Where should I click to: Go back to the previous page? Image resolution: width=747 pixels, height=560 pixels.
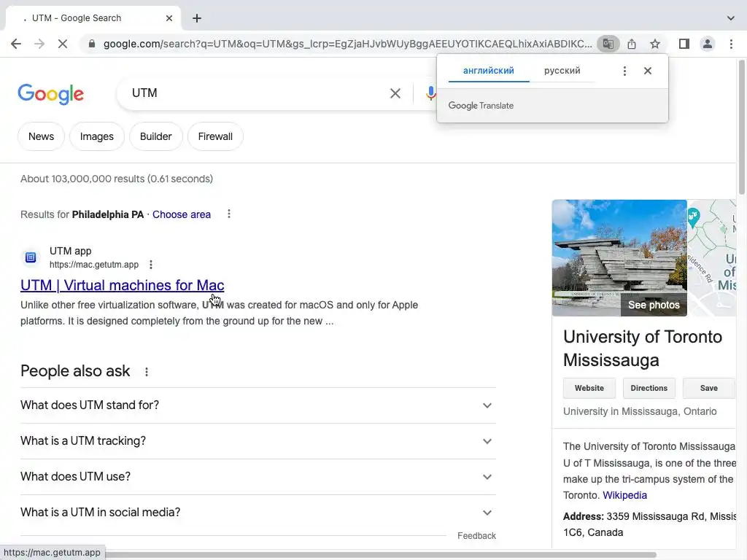pos(16,44)
